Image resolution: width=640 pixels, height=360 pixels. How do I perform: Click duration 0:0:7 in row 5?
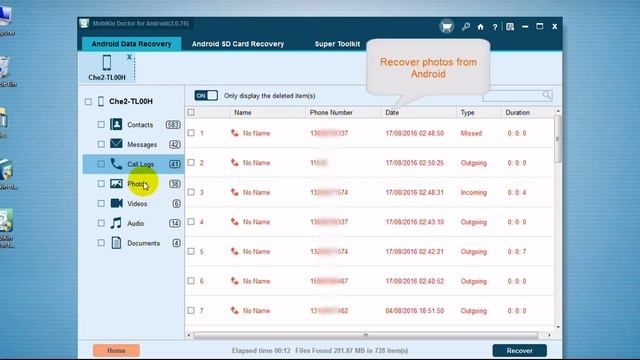coord(517,251)
